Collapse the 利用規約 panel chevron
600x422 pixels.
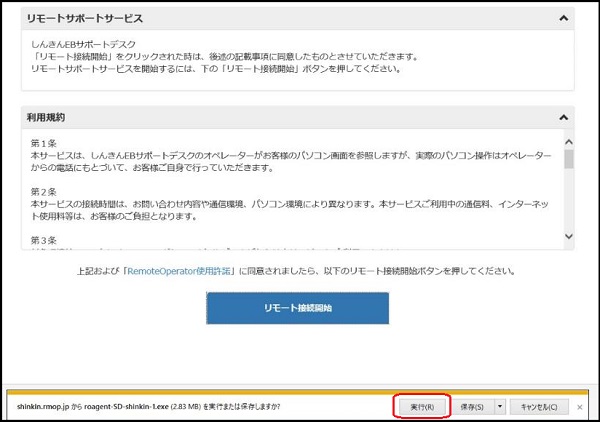pyautogui.click(x=565, y=117)
